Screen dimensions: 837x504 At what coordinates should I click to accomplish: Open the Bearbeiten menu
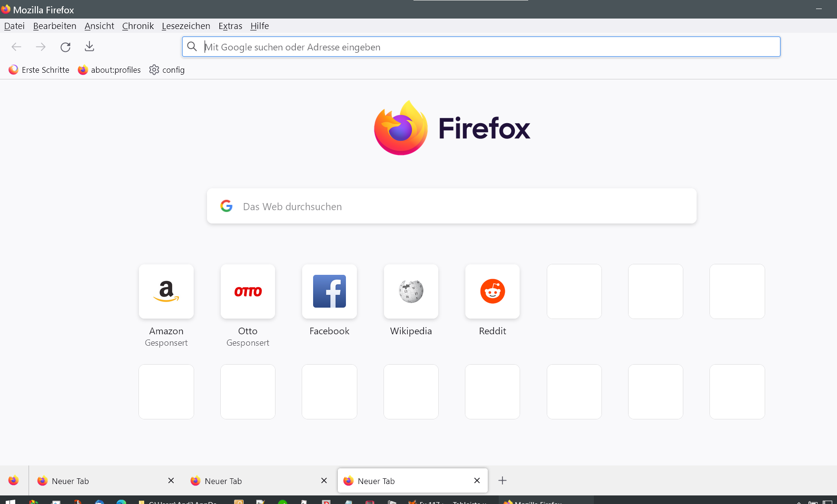[55, 26]
